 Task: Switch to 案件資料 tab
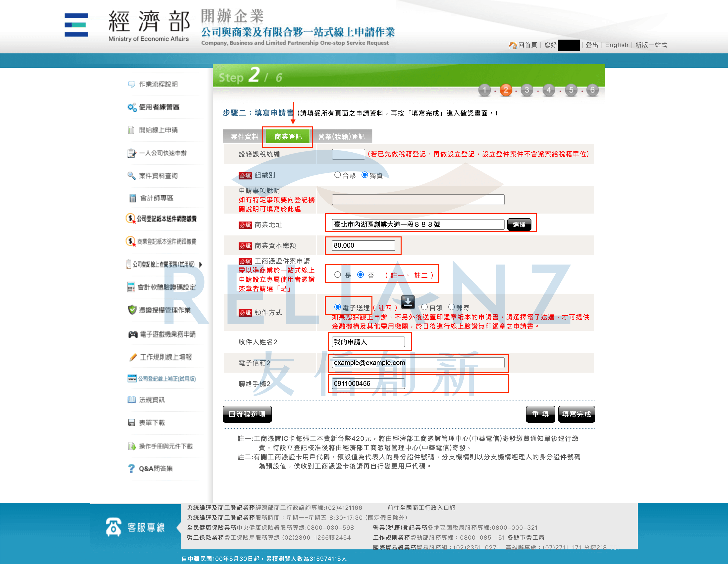pos(244,136)
